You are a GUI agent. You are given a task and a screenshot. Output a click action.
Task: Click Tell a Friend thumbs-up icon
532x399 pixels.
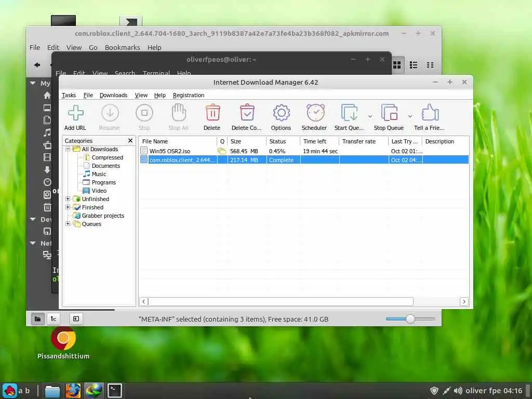click(x=430, y=113)
